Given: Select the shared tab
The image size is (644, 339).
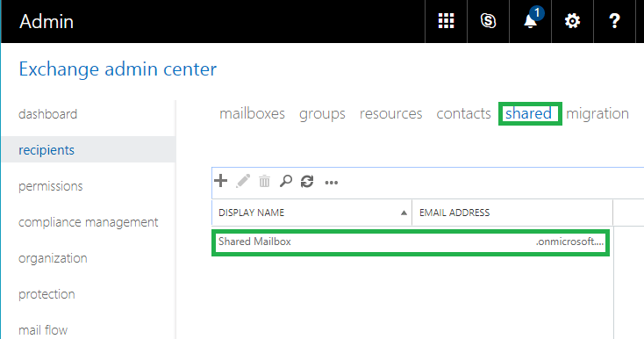Looking at the screenshot, I should [528, 113].
